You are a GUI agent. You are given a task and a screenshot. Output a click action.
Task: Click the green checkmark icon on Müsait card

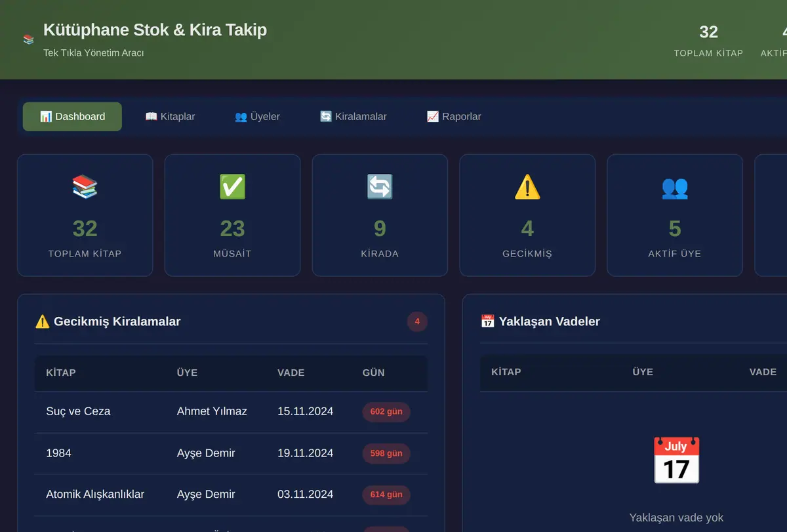tap(232, 187)
